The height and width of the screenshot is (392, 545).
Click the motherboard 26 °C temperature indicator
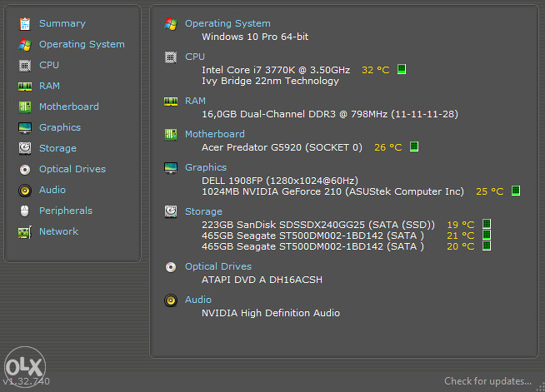[414, 146]
